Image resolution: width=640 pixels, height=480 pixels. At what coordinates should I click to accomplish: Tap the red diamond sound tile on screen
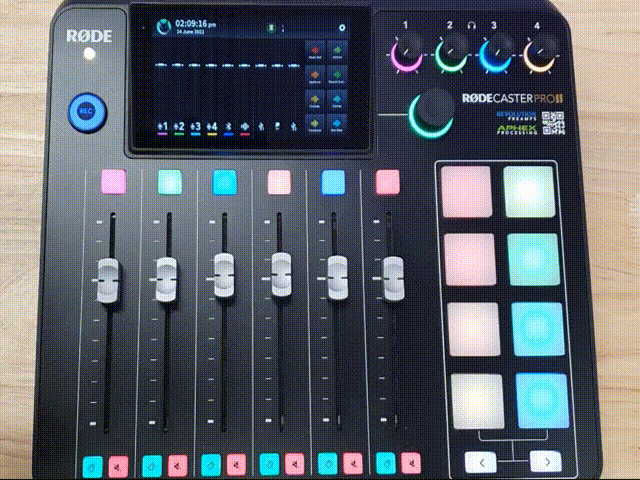315,51
